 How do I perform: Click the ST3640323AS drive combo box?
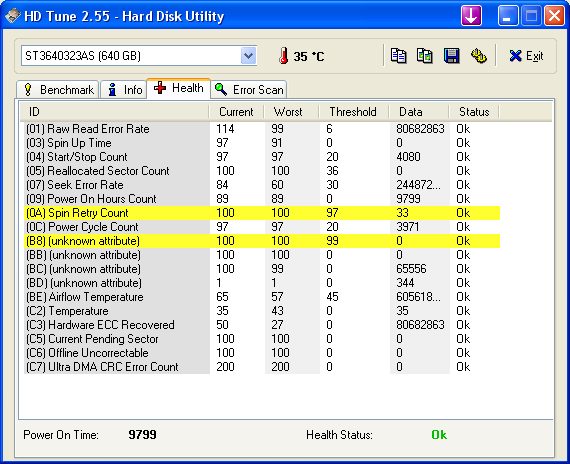click(139, 56)
